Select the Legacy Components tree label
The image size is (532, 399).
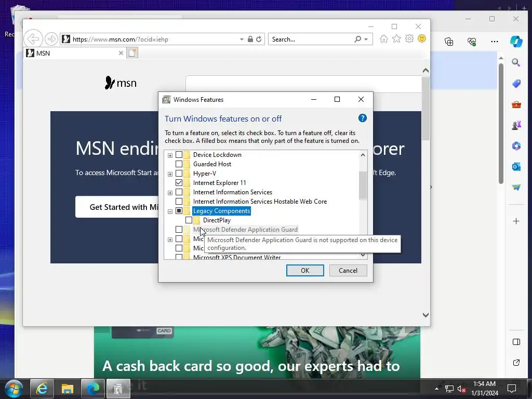[x=221, y=211]
